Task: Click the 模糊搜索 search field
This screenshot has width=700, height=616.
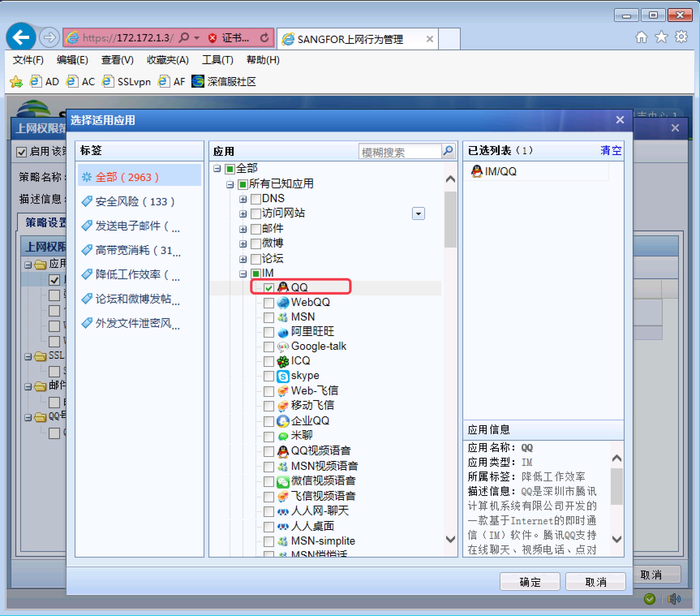Action: click(x=400, y=152)
